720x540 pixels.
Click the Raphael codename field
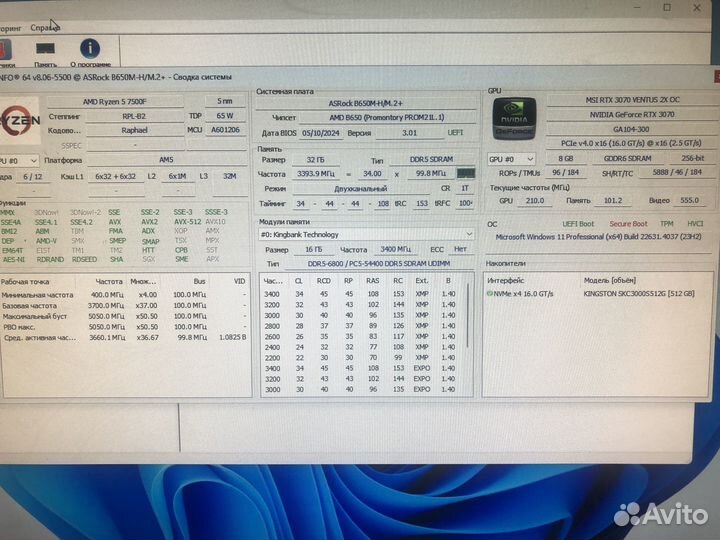[134, 130]
